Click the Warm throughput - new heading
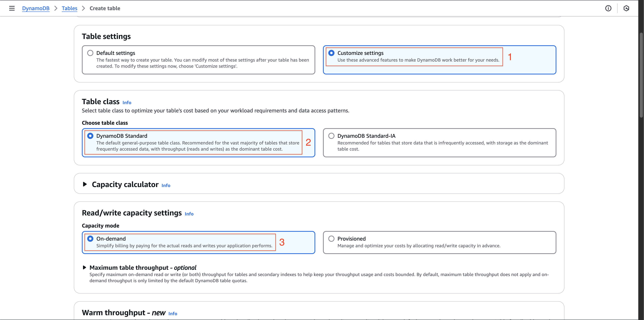 coord(124,313)
